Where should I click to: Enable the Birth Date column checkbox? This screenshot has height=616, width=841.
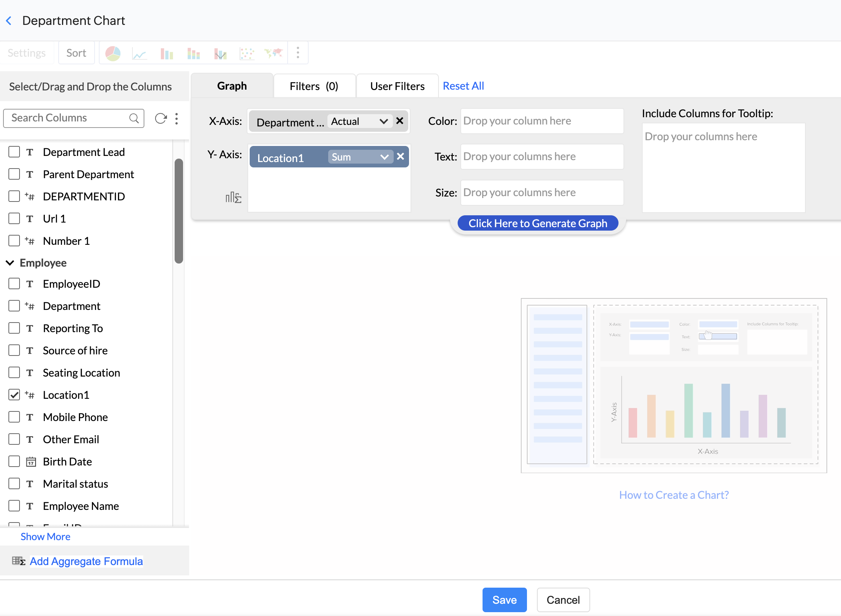(14, 462)
